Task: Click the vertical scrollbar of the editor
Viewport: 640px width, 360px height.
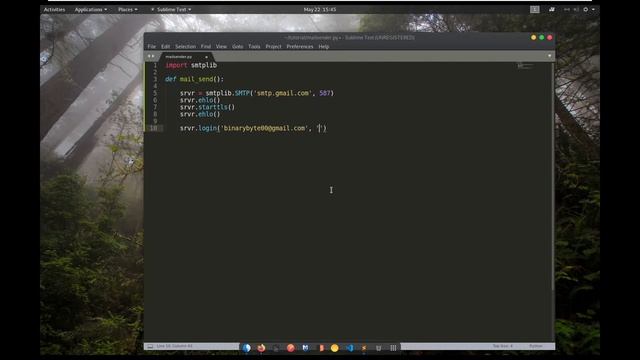Action: click(553, 176)
